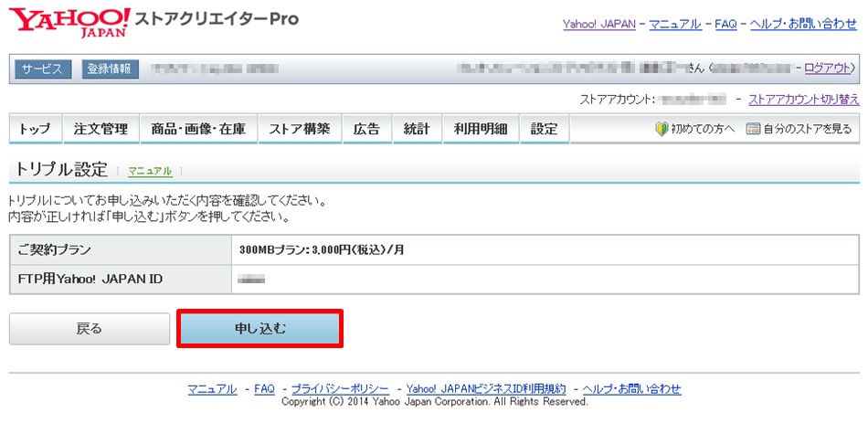The height and width of the screenshot is (423, 868).
Task: Open the マニュアル link in the header
Action: click(x=675, y=25)
